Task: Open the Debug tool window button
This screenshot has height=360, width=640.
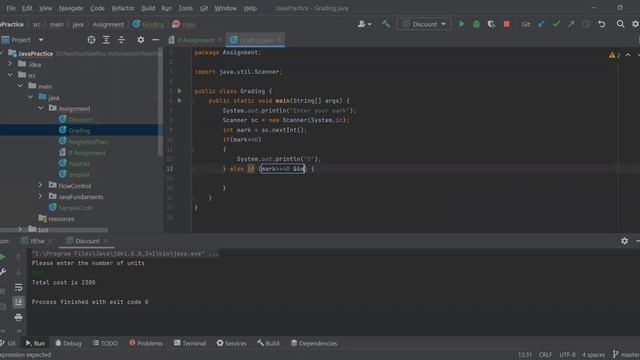Action: tap(68, 343)
